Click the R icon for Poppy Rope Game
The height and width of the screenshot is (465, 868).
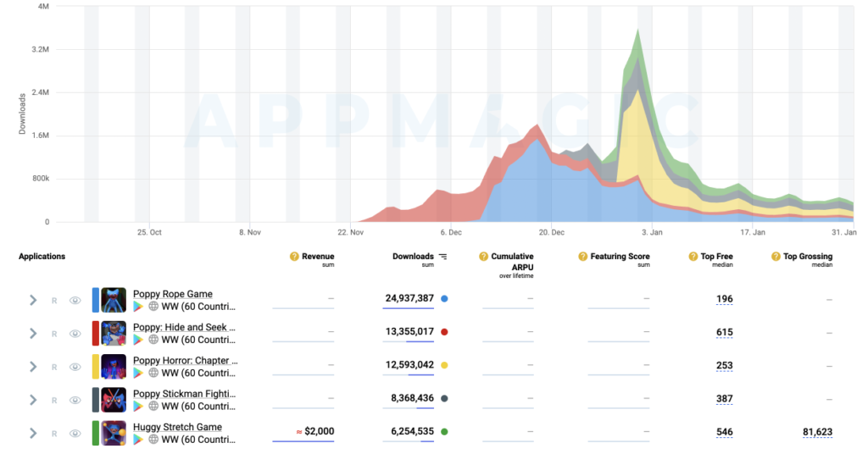pos(54,301)
